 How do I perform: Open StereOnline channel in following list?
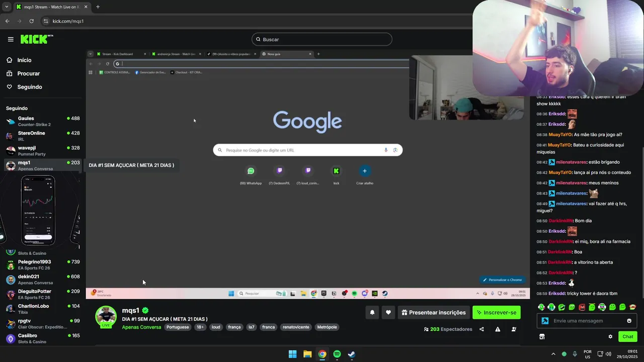[43, 136]
